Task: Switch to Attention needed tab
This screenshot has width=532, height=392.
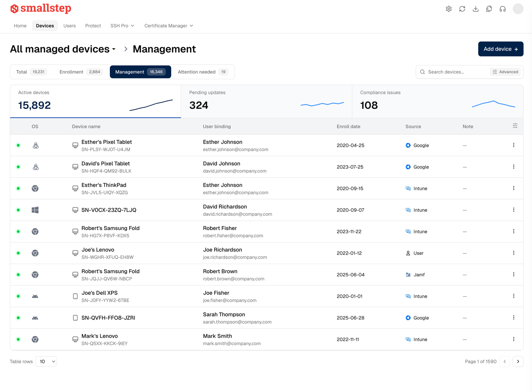Action: [203, 72]
